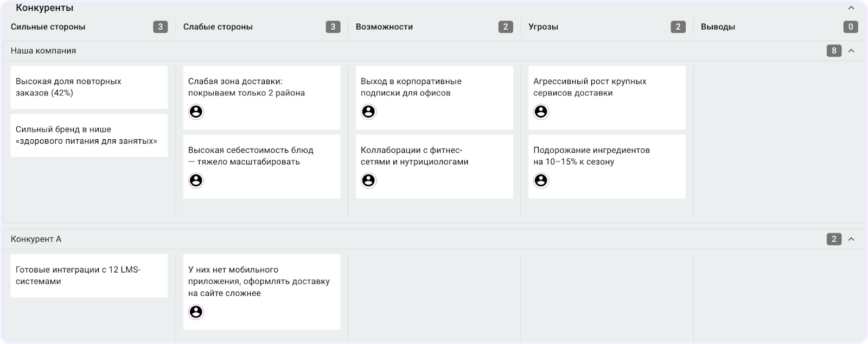Viewport: 868px width, 344px height.
Task: Click the «Угрозы» column header
Action: tap(543, 27)
